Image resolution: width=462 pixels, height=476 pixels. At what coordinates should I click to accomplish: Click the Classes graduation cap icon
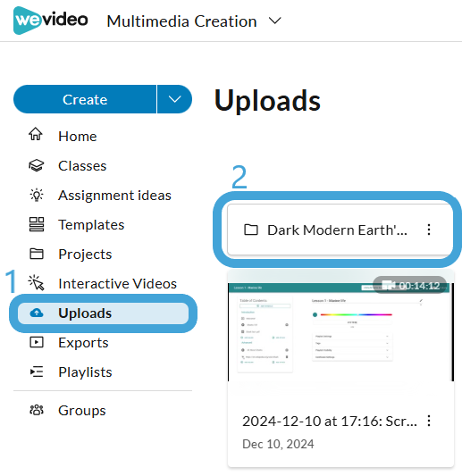click(37, 165)
